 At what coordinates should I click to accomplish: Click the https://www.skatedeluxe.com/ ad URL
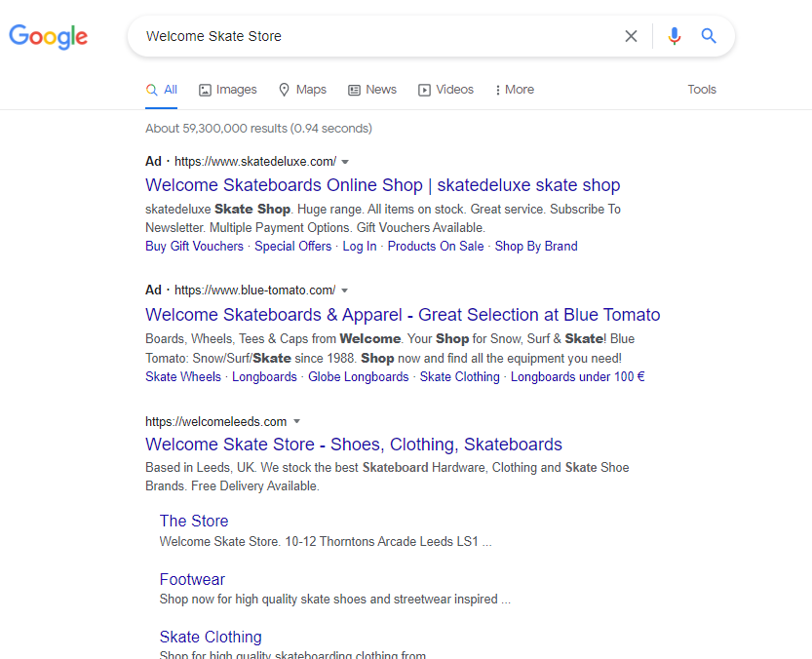tap(255, 162)
